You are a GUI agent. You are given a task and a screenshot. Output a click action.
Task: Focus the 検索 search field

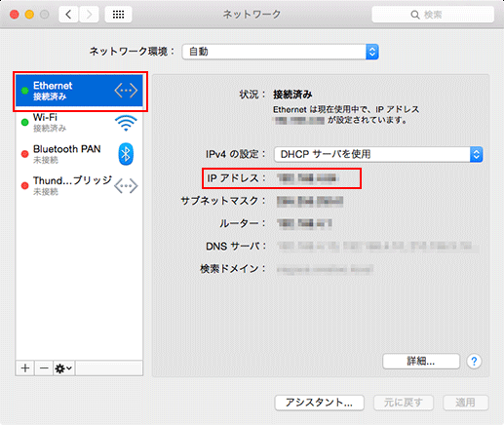433,15
